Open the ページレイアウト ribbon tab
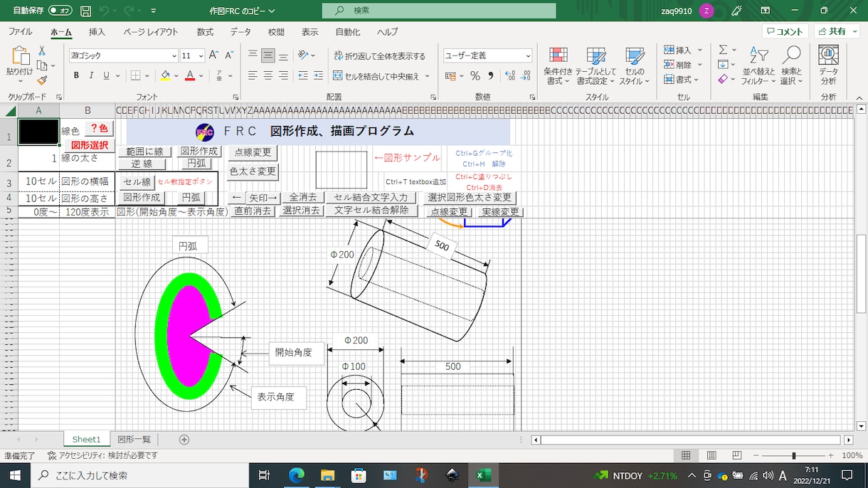868x488 pixels. 151,32
